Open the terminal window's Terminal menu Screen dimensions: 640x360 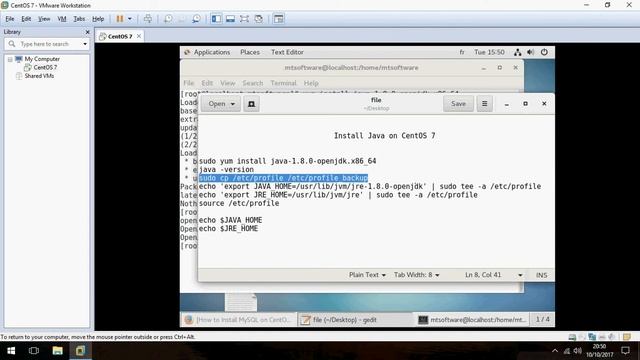coord(283,83)
